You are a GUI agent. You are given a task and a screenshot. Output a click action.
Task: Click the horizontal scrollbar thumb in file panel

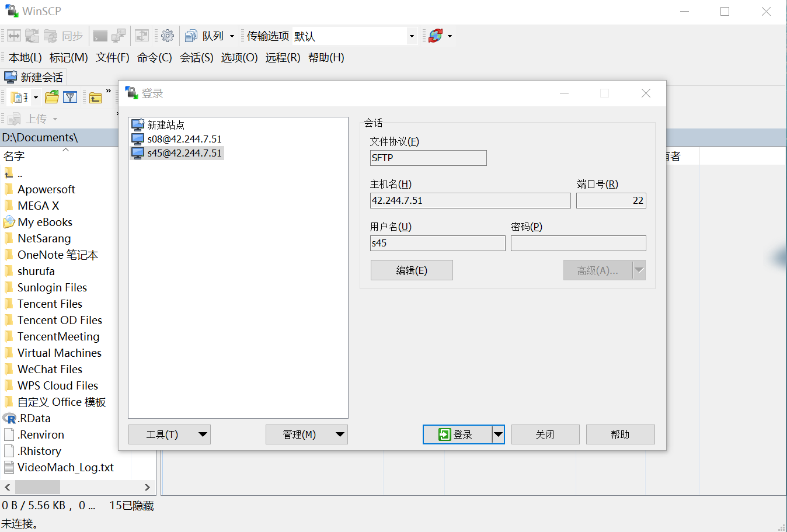click(x=37, y=487)
